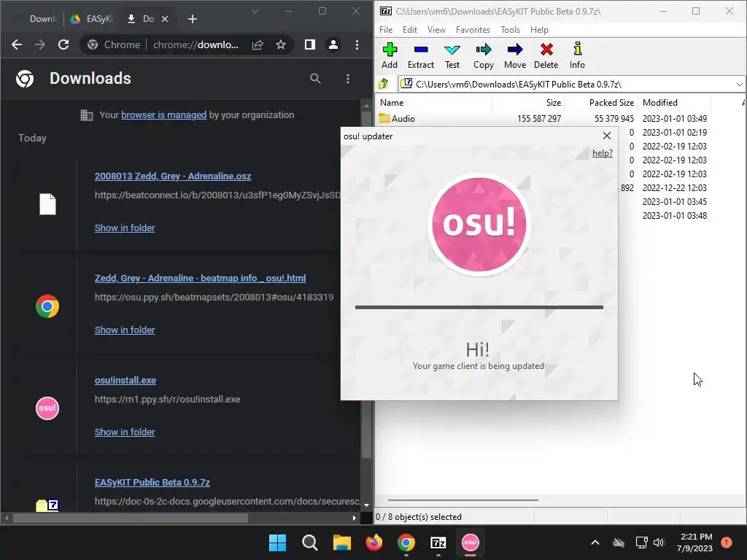The height and width of the screenshot is (560, 747).
Task: Click the red Delete icon in 7-Zip
Action: 546,50
